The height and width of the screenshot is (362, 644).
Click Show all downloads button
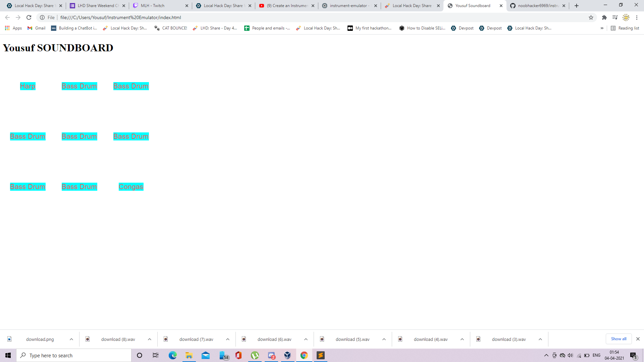(x=618, y=339)
